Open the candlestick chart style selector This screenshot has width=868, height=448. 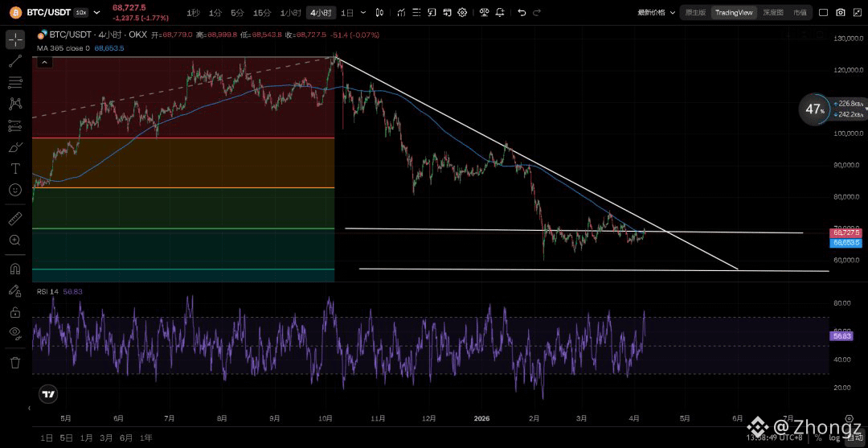pyautogui.click(x=379, y=12)
